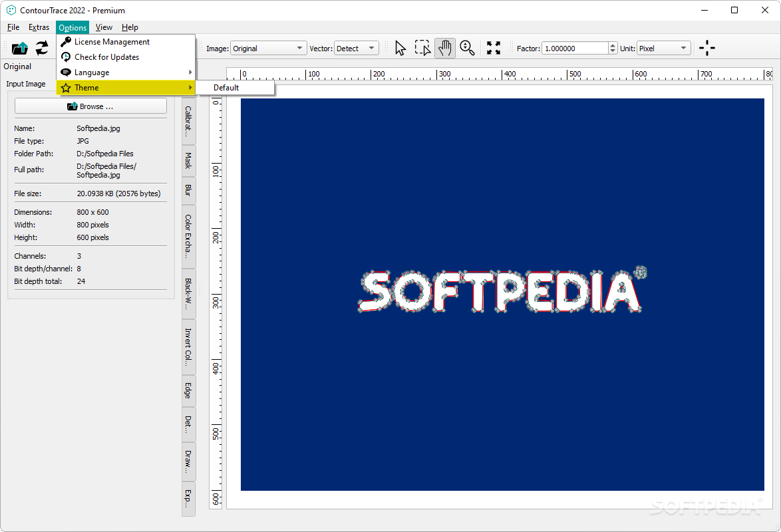Click the Options menu
Image resolution: width=781 pixels, height=532 pixels.
[73, 27]
